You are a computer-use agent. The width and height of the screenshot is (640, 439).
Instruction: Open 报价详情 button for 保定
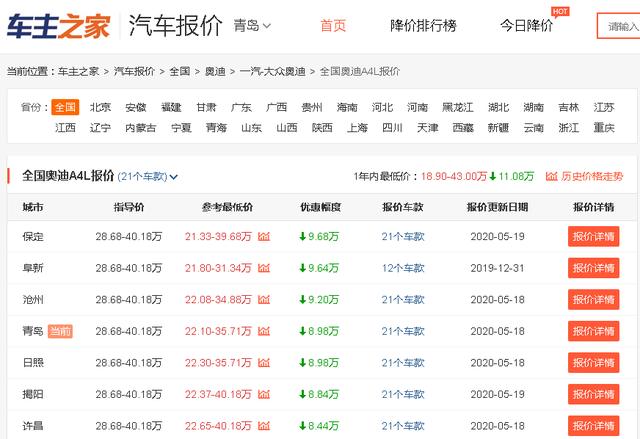click(x=593, y=236)
